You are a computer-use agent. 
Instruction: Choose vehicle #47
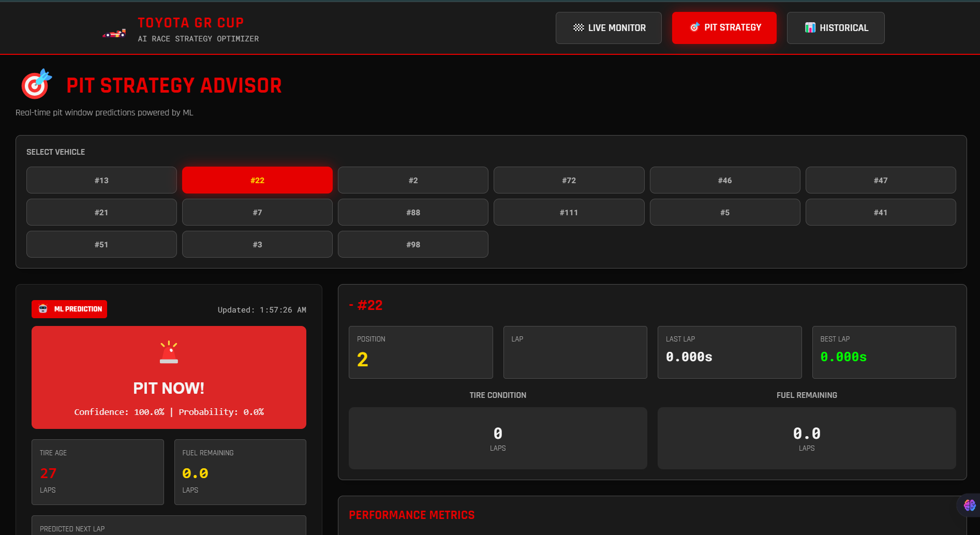point(881,180)
